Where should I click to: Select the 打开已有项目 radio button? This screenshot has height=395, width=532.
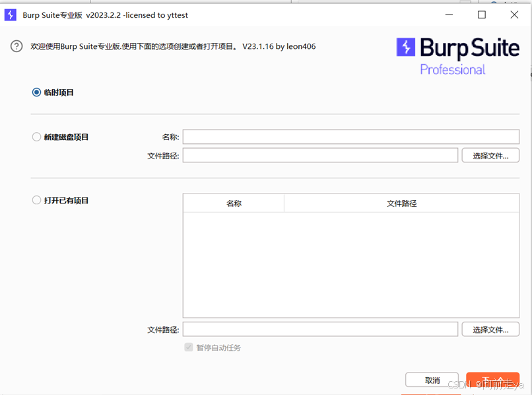[36, 200]
